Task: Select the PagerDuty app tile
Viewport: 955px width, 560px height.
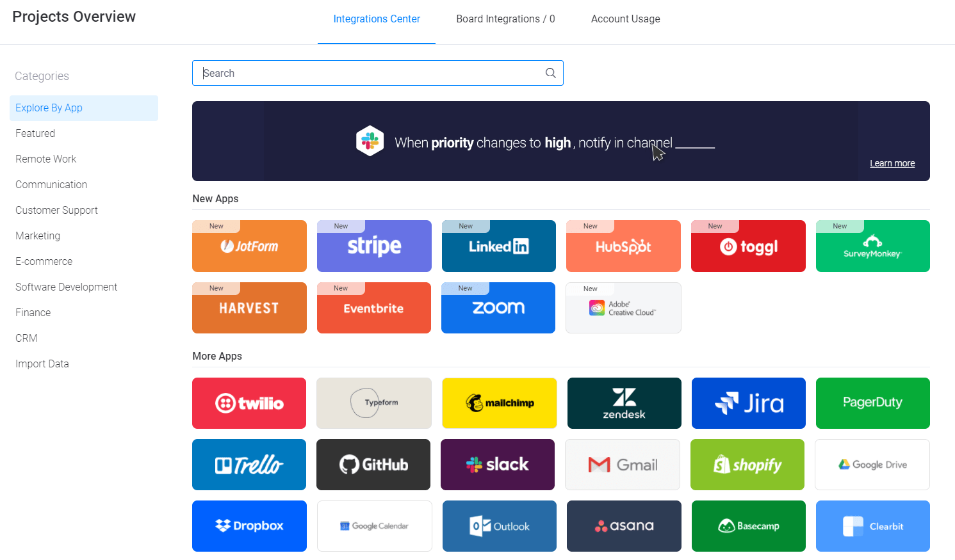Action: (x=873, y=403)
